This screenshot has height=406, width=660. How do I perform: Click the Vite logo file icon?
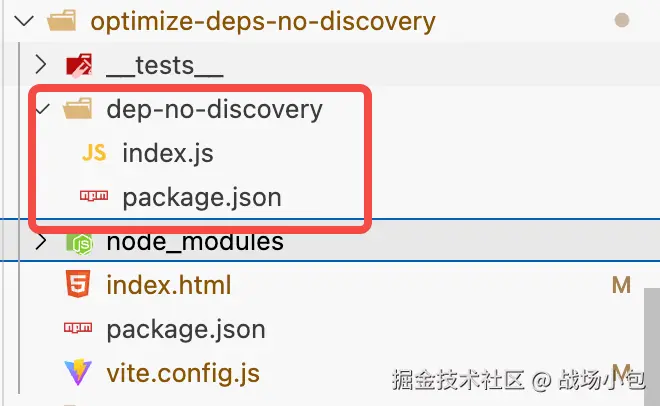coord(77,373)
